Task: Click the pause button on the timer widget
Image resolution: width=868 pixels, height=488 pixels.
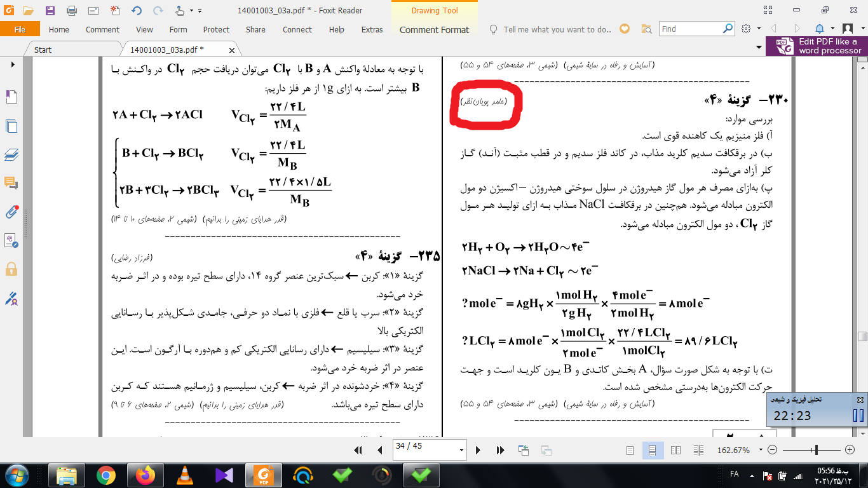Action: point(858,416)
